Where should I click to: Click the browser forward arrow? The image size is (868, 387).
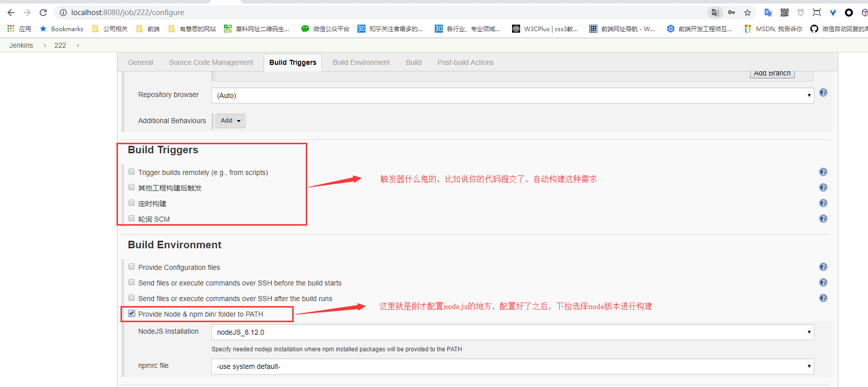tap(27, 13)
